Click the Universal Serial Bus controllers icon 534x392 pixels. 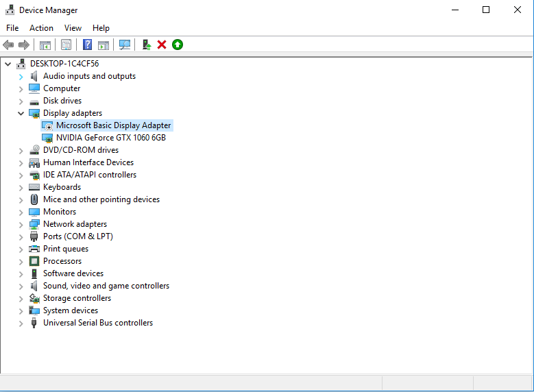coord(34,323)
